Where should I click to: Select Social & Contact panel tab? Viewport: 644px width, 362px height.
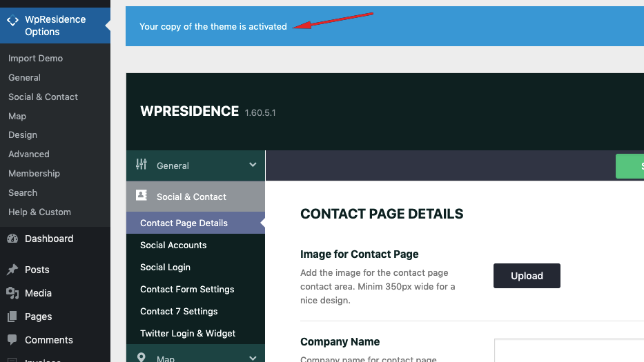(x=195, y=197)
